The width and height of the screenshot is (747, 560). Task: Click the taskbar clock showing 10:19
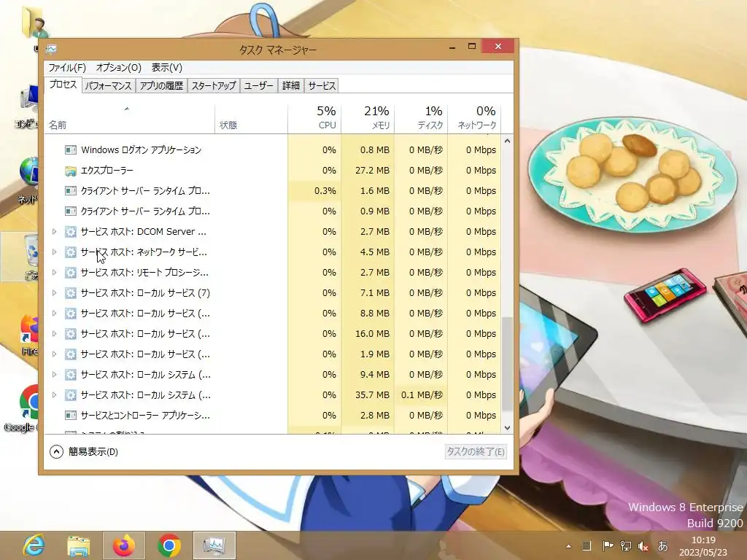(x=704, y=546)
